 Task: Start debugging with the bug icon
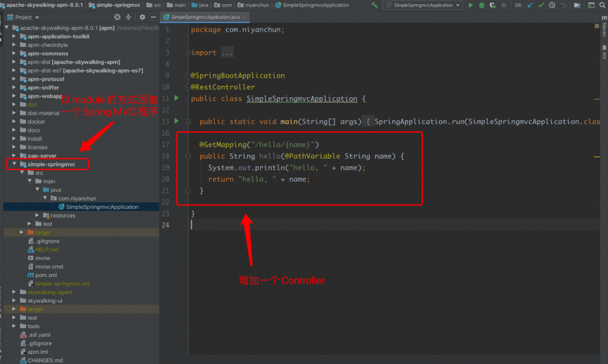click(482, 5)
